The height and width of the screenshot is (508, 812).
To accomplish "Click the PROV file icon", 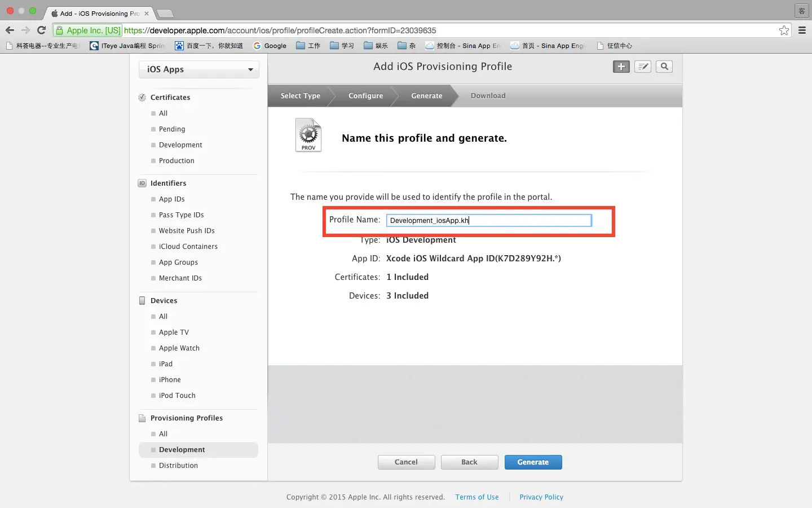I will pos(308,135).
